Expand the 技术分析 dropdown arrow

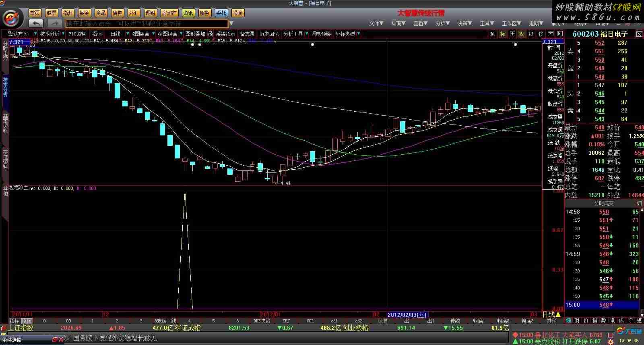tap(62, 34)
